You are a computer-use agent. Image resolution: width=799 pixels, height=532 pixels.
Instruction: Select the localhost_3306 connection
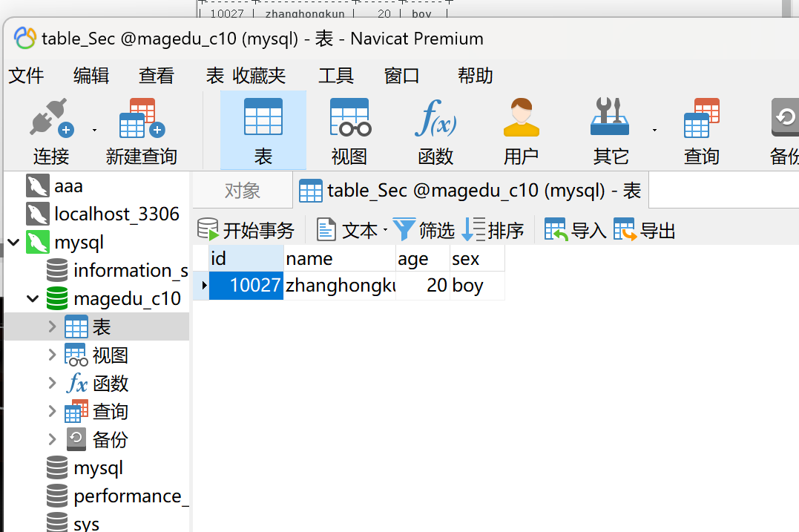click(116, 214)
